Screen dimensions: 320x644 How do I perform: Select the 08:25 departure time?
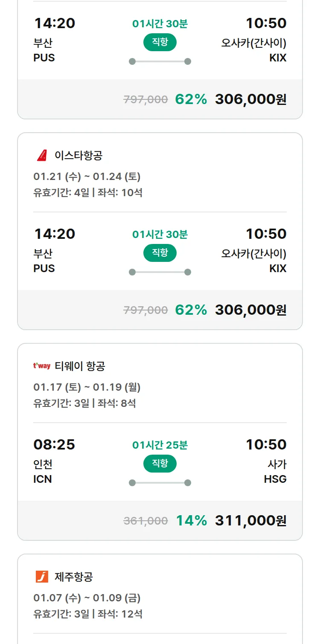tap(54, 444)
